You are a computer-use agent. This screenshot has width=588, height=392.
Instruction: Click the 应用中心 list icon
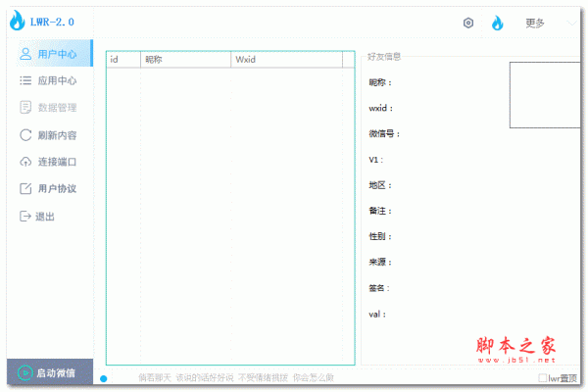(25, 80)
